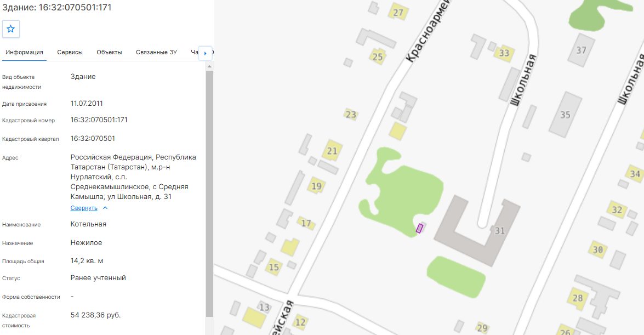
Task: Click the information panel vertical scrollbar thumb
Action: click(209, 193)
